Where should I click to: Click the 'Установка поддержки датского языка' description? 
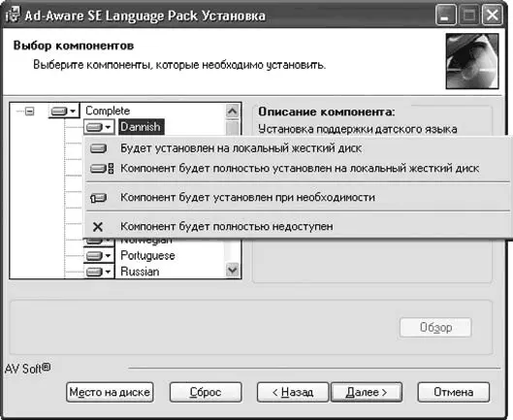(358, 129)
